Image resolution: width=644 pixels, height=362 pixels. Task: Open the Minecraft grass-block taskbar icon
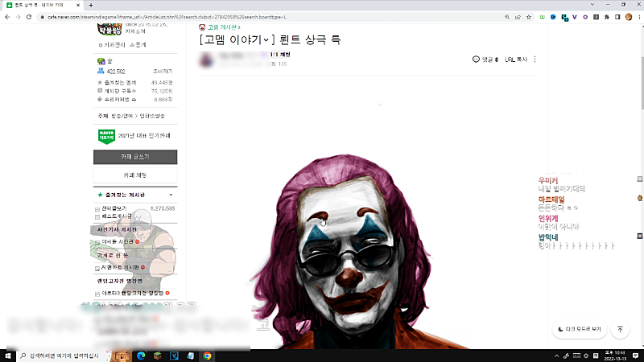(158, 356)
